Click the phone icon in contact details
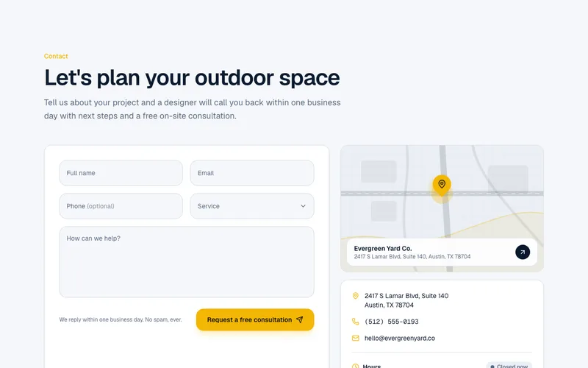Screen dimensions: 588x368 tap(356, 322)
